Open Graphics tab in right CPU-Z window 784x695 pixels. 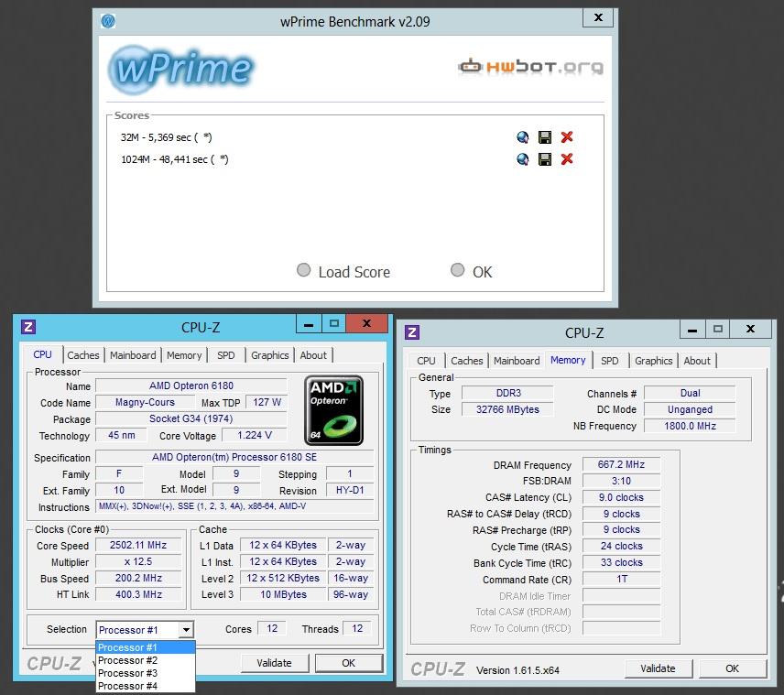(x=654, y=361)
